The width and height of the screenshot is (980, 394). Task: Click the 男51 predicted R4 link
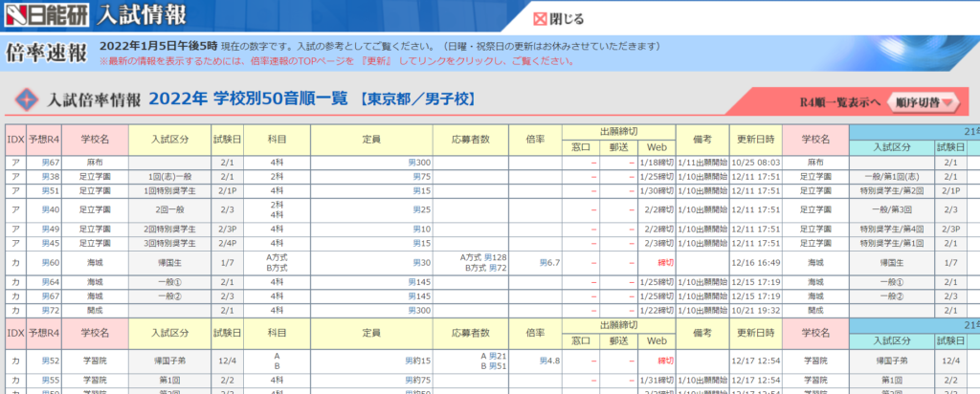[51, 189]
